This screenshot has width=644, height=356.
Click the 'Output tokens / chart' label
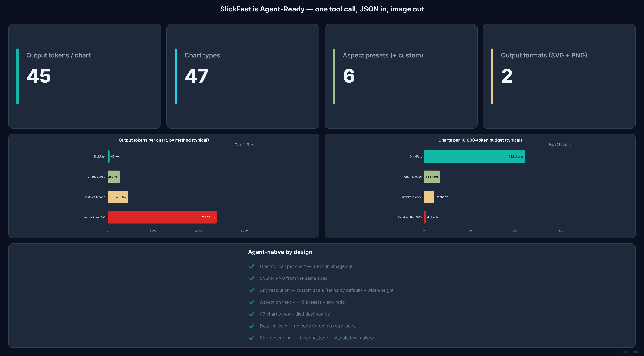[x=58, y=55]
